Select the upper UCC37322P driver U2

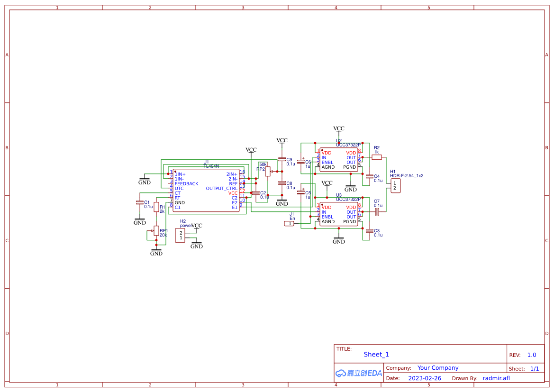point(339,159)
